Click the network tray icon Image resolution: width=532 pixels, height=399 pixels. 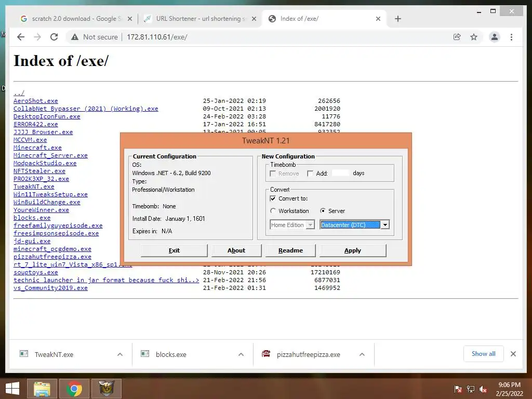click(471, 389)
